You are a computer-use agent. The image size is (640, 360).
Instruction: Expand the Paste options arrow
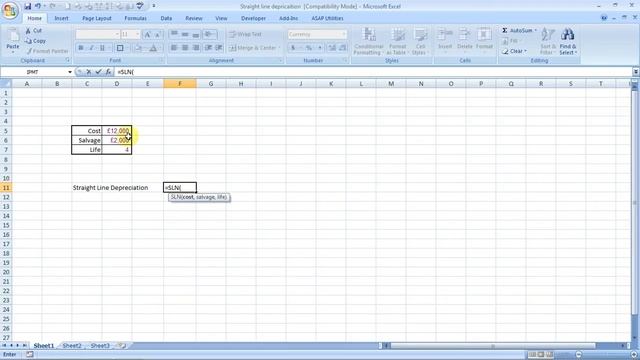click(x=13, y=52)
